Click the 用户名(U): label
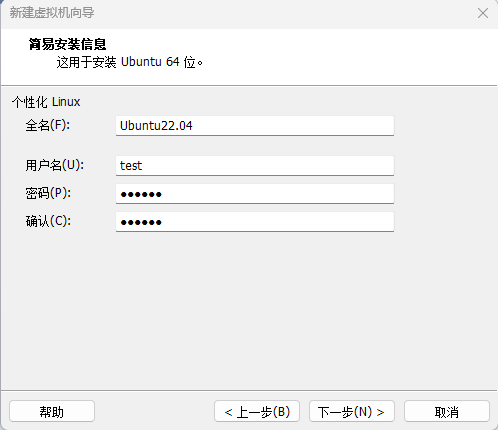 point(55,165)
